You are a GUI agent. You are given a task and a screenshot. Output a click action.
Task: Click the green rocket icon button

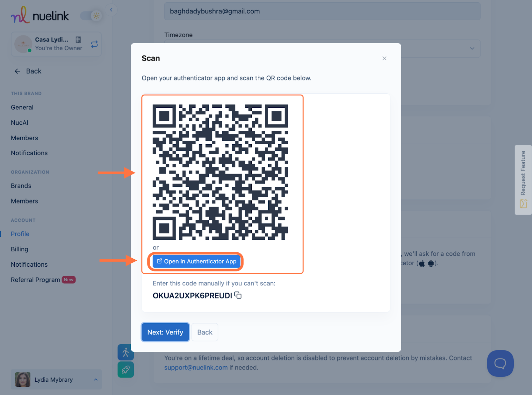pyautogui.click(x=126, y=369)
